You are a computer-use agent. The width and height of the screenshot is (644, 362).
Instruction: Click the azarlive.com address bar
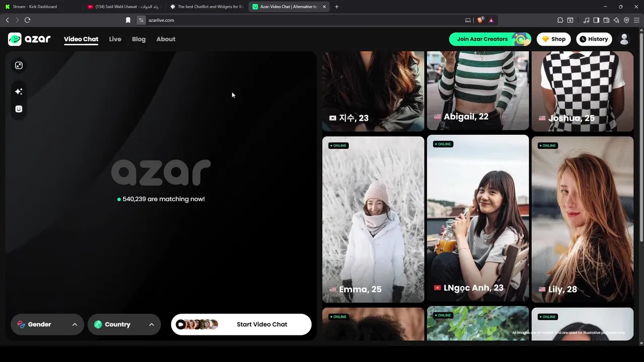(302, 20)
